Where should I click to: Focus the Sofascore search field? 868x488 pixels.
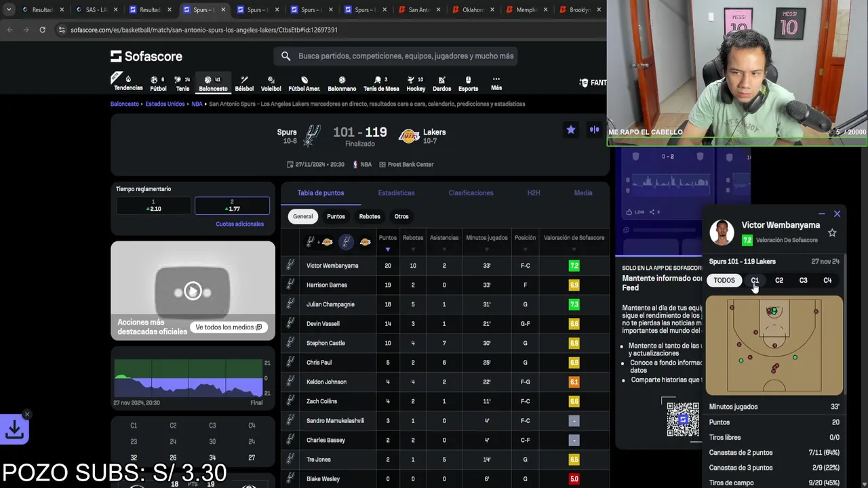[x=395, y=56]
